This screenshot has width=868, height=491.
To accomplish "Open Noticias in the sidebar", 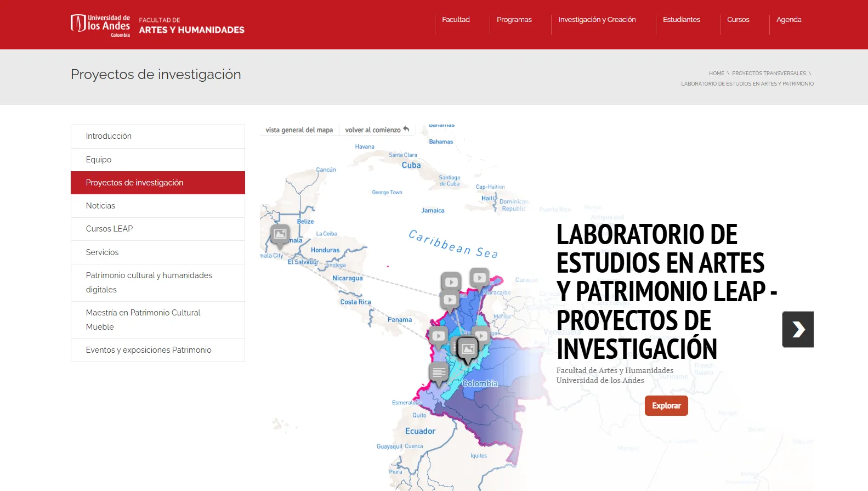I will point(158,206).
